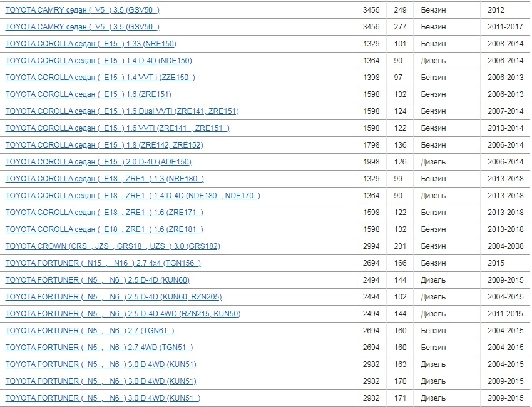Select year range 2013-2018 in the ZRE181 row
Viewport: 532px width, 407px height.
506,229
